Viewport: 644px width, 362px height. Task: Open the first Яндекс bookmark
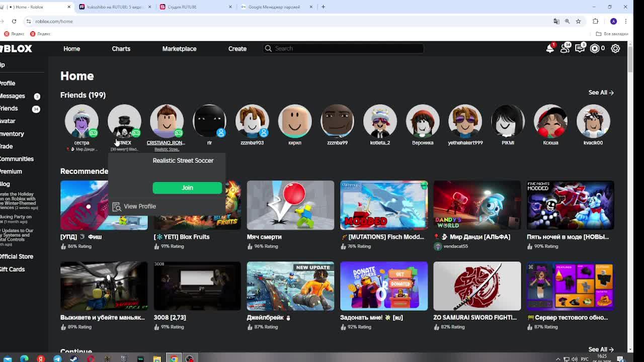[x=14, y=34]
